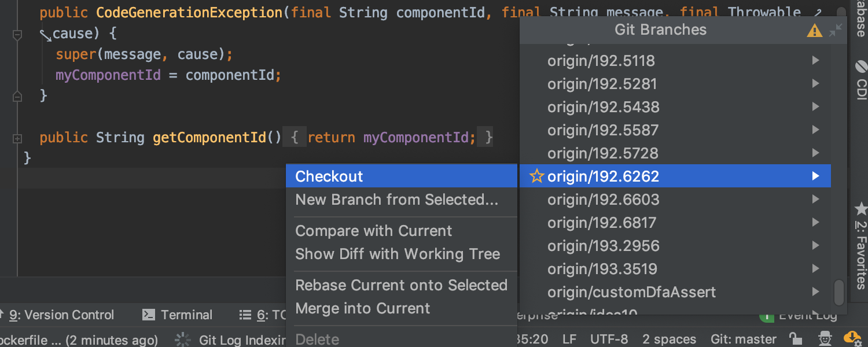Click the warning icon in Git Branches popup

pos(815,30)
